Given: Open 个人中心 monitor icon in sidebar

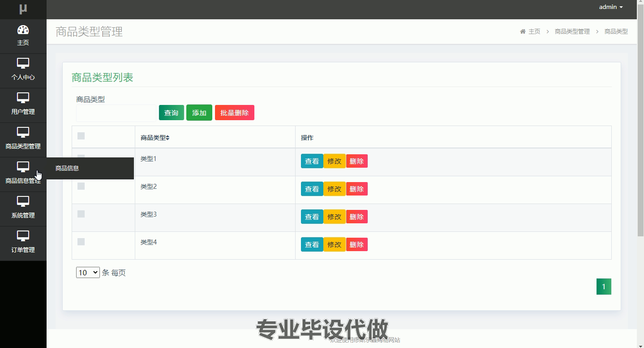Looking at the screenshot, I should coord(23,63).
